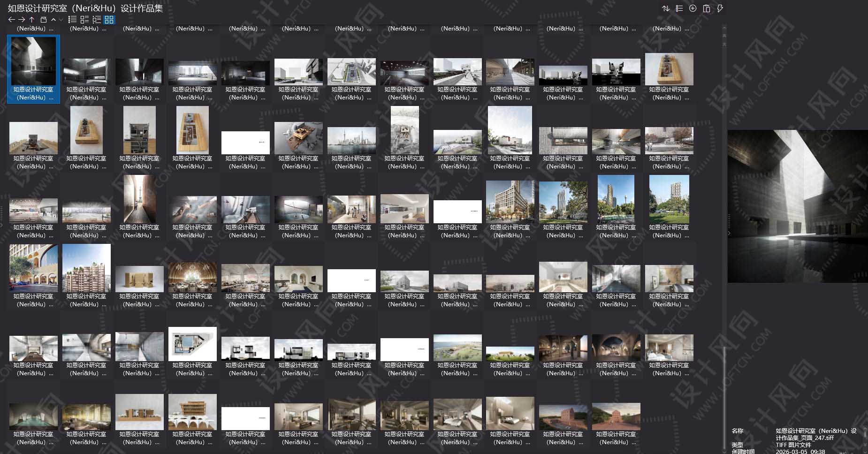
Task: Click the back navigation arrow
Action: coord(11,19)
